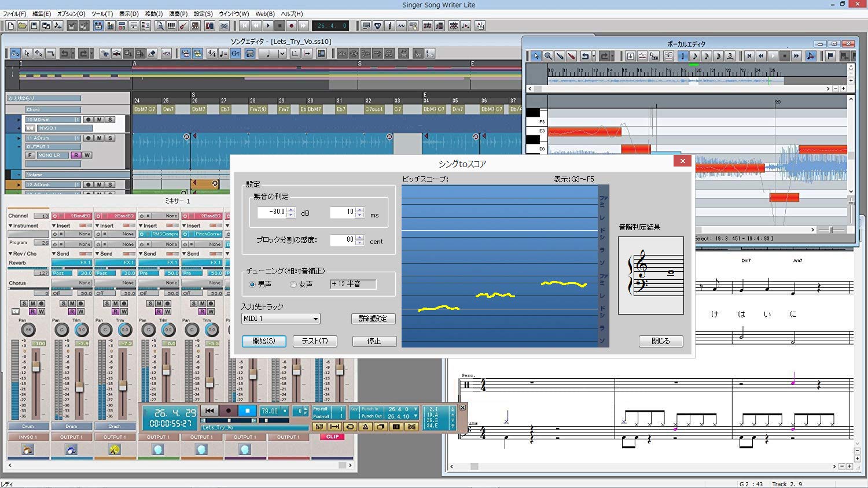Click the undo icon in the Song Editor toolbar

(65, 53)
